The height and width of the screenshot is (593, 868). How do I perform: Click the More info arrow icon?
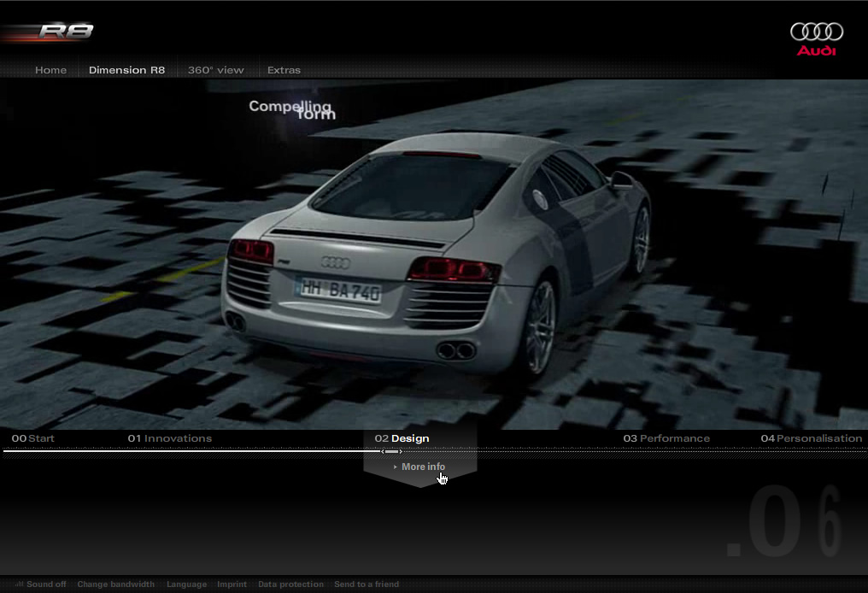click(396, 467)
